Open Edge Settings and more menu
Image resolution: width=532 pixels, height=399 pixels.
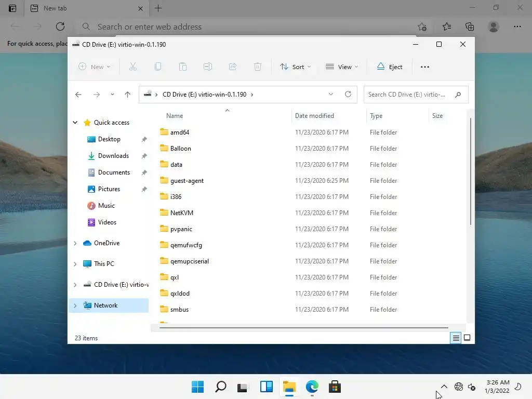point(517,26)
